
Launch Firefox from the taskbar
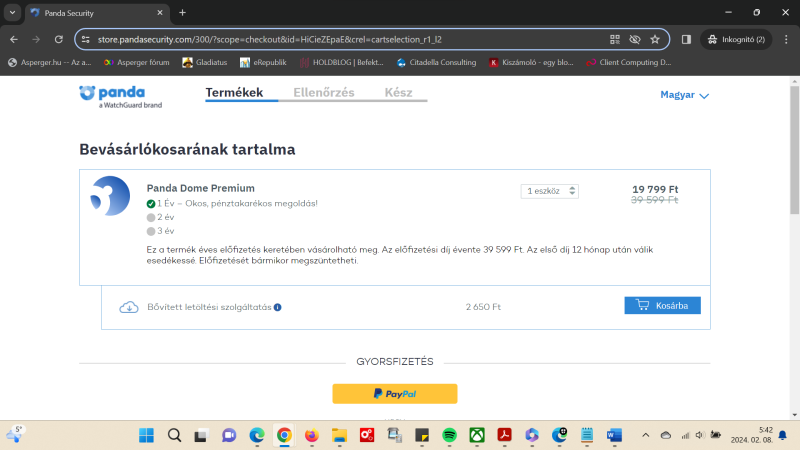(x=312, y=435)
